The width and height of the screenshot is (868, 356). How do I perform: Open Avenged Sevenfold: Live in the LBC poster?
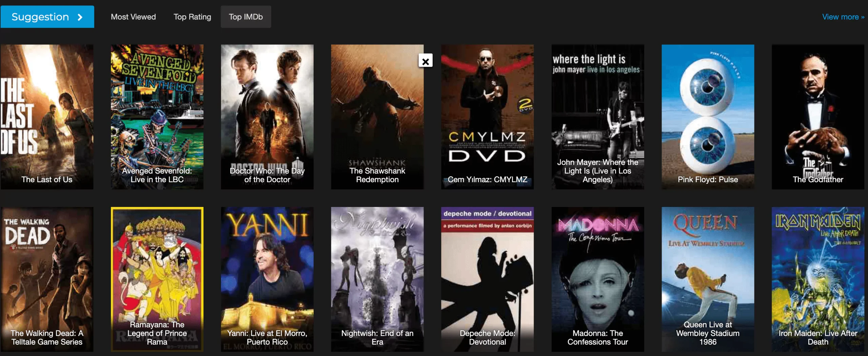157,117
